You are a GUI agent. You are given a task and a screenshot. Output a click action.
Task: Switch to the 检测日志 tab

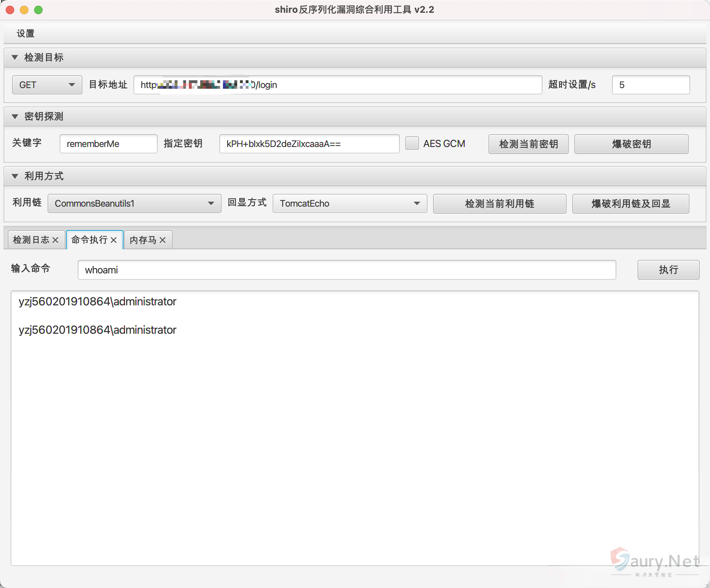(x=31, y=240)
